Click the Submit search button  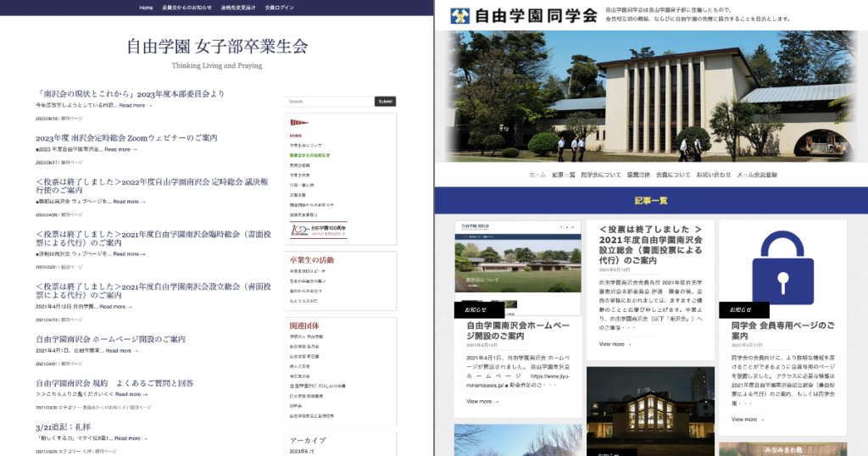click(x=386, y=101)
